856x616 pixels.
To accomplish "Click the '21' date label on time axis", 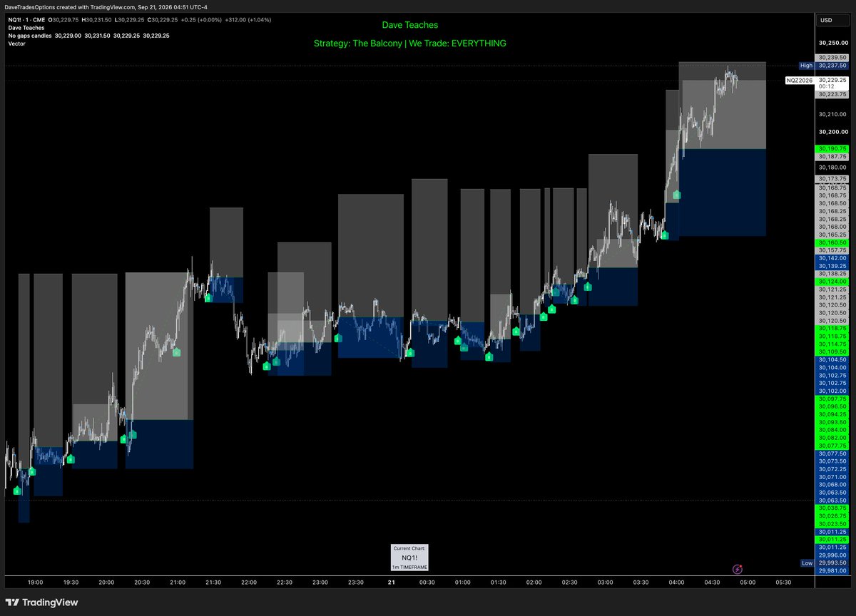I will [x=391, y=582].
